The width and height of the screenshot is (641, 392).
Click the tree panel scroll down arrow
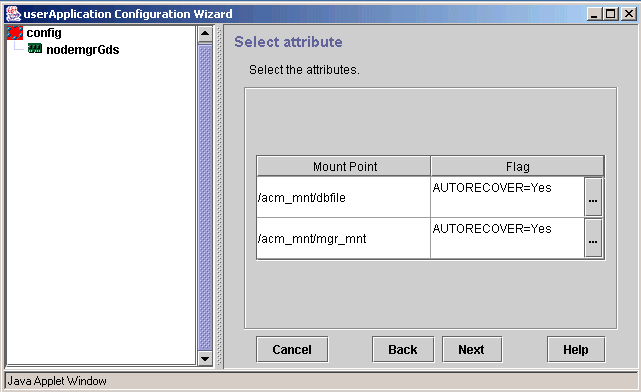pos(205,358)
